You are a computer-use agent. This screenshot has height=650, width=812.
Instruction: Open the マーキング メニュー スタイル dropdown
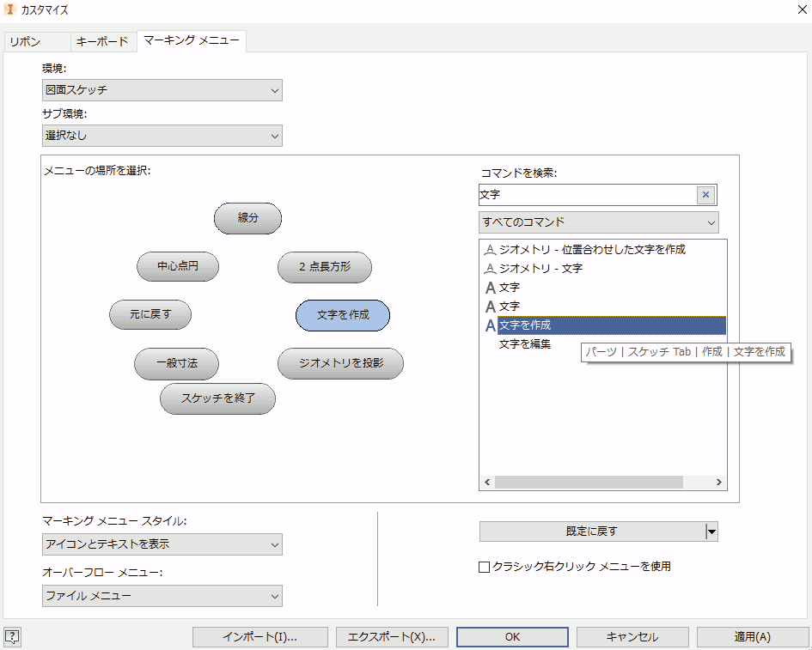pos(162,544)
